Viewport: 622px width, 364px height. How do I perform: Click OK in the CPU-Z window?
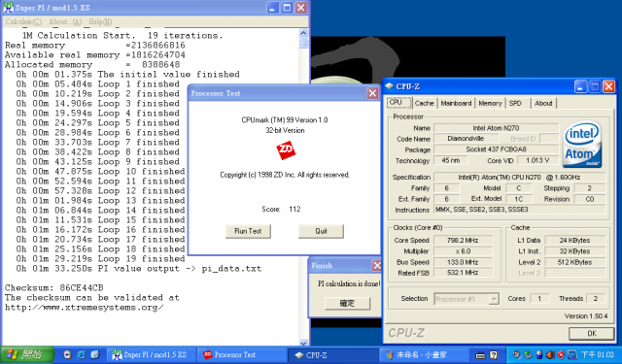pyautogui.click(x=592, y=334)
